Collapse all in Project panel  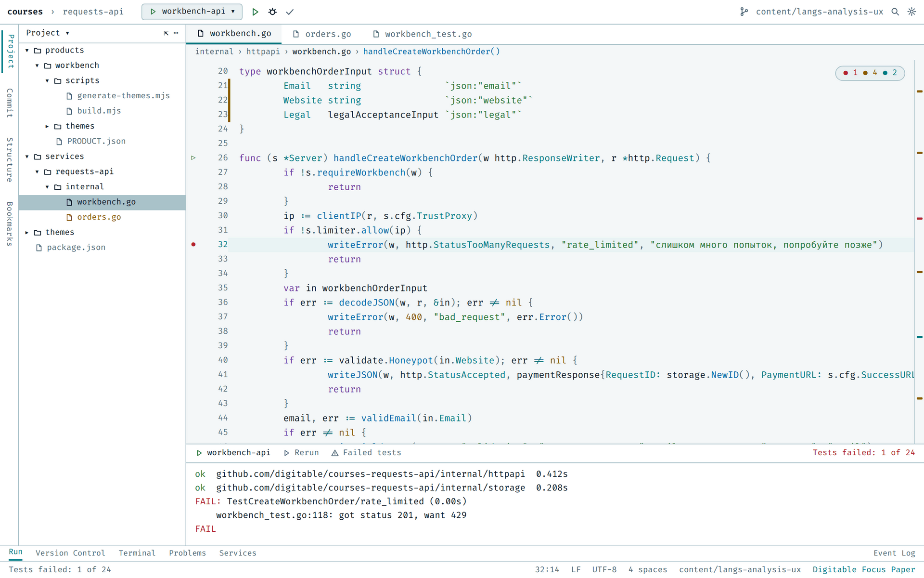pos(166,33)
